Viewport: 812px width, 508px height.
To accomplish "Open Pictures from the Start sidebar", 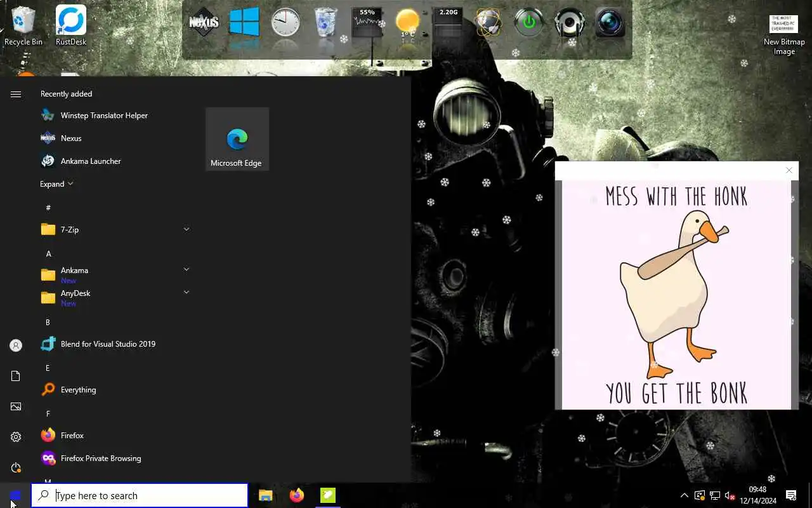I will 16,406.
